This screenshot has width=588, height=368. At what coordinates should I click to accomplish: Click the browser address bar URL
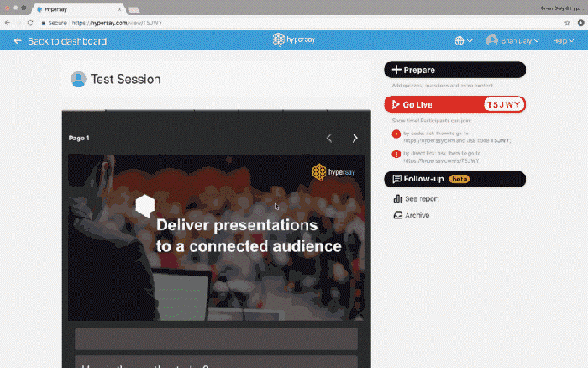117,23
